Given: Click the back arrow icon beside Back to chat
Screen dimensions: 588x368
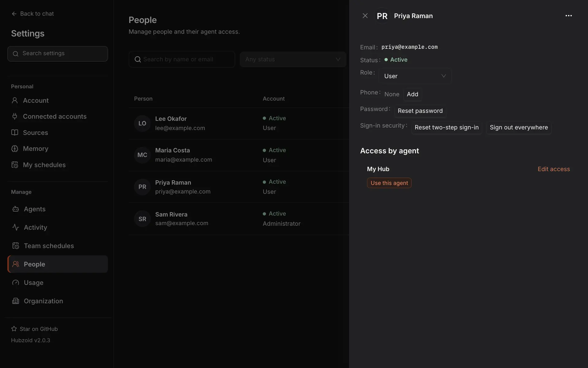Looking at the screenshot, I should (x=14, y=14).
